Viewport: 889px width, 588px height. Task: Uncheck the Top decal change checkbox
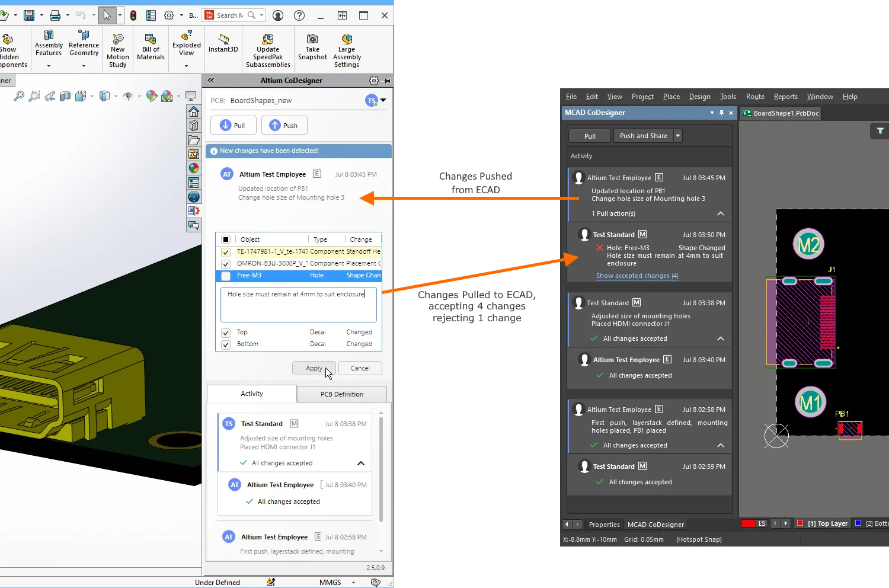click(x=226, y=333)
